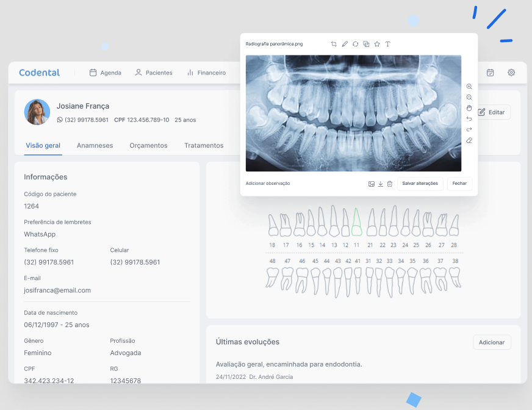Rotate the panoramic radiograph image
532x410 pixels.
tap(355, 44)
